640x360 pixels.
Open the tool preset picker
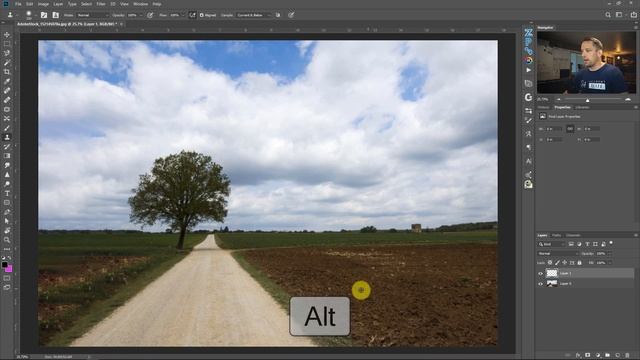(x=12, y=15)
